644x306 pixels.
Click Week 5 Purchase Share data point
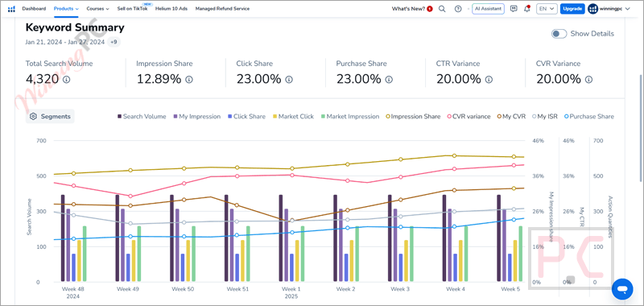coord(514,219)
